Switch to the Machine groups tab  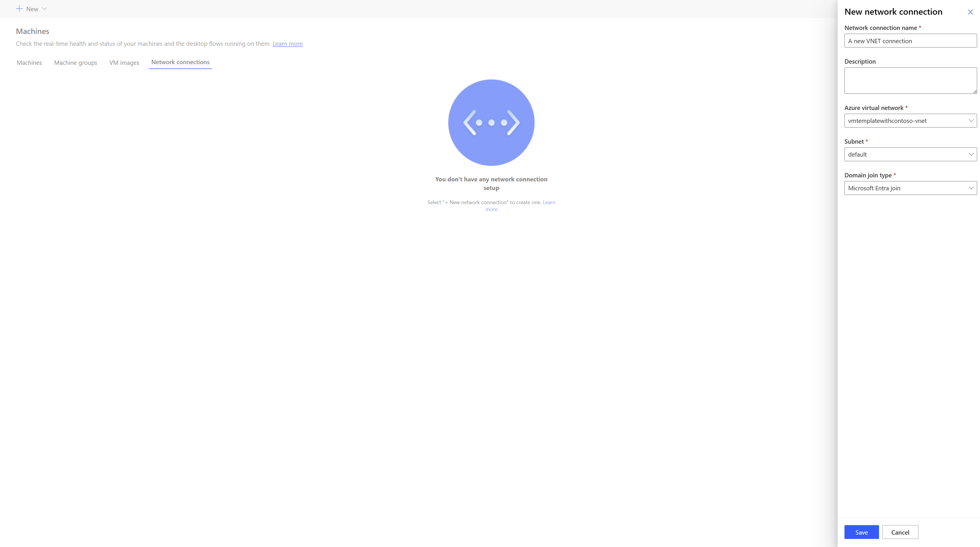[75, 62]
